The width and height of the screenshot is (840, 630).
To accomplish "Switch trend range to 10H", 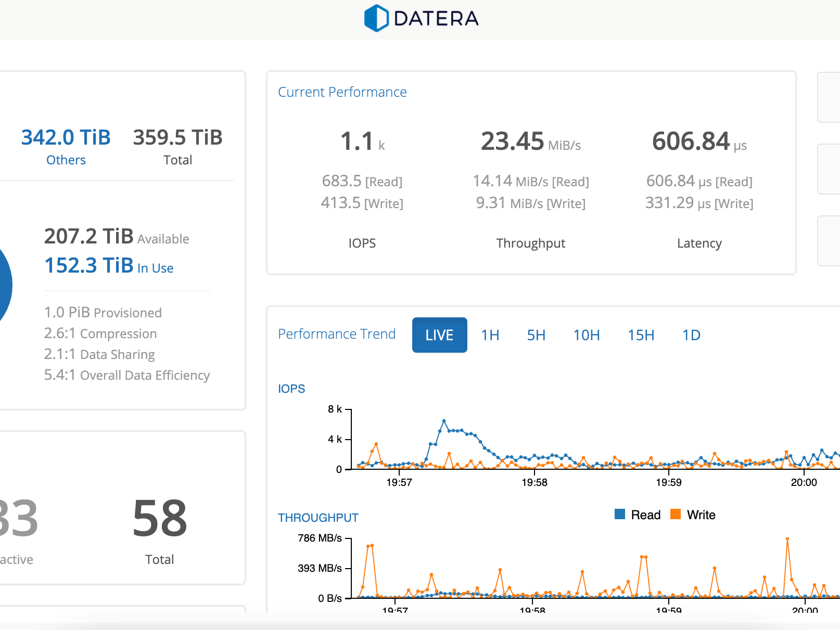I will [587, 335].
